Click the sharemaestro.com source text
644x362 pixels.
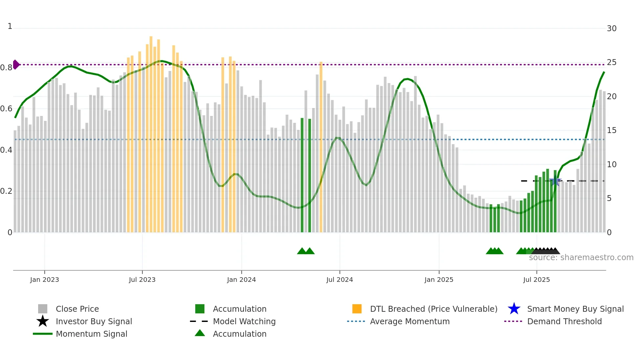pyautogui.click(x=581, y=258)
